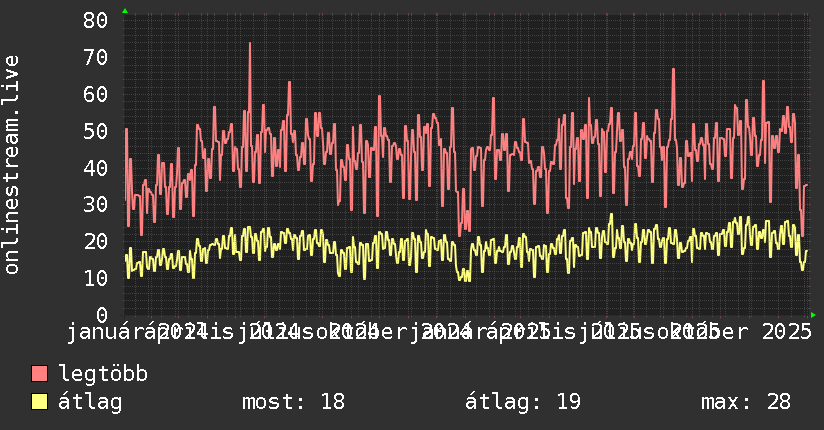Click the y-axis label 80

95,21
